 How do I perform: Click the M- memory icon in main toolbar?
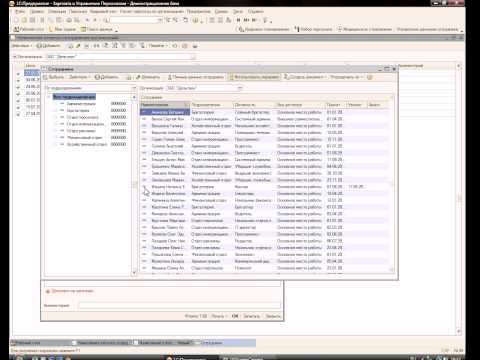point(254,20)
